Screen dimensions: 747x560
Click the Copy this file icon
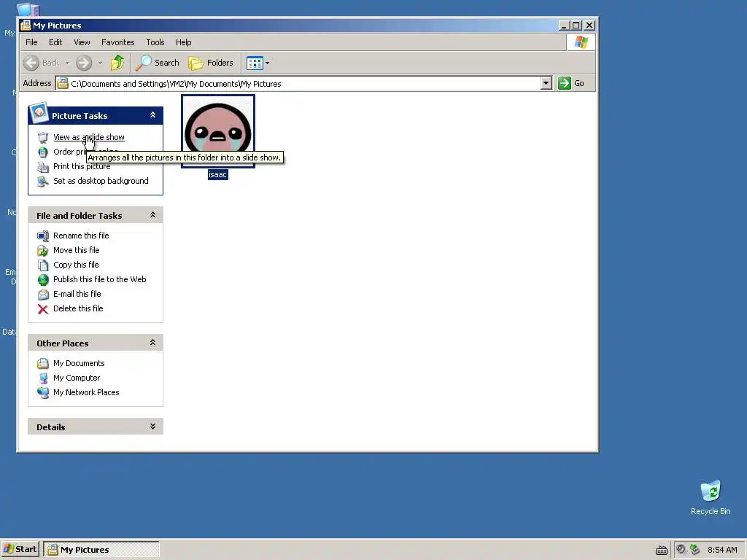43,265
